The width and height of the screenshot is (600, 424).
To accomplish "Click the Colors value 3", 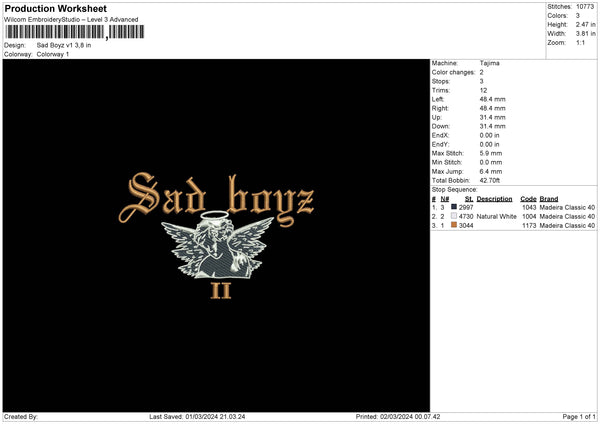I will click(577, 16).
